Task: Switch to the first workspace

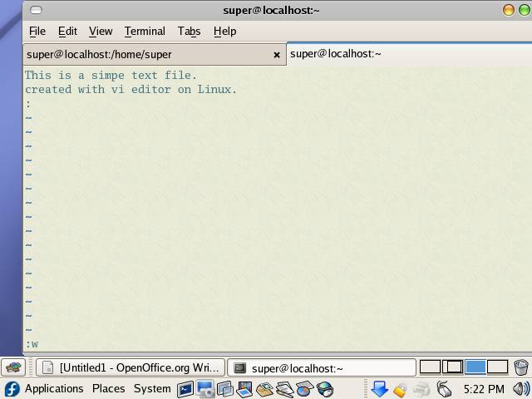Action: tap(430, 367)
